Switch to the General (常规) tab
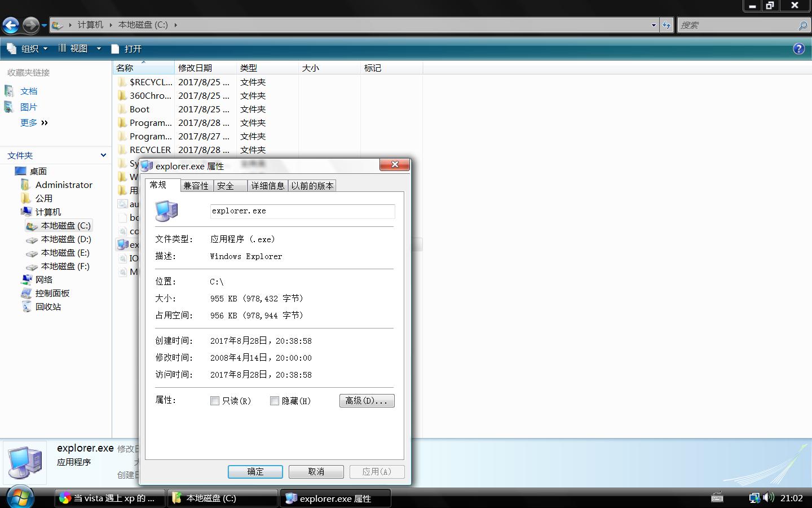Image resolution: width=812 pixels, height=508 pixels. [x=163, y=185]
